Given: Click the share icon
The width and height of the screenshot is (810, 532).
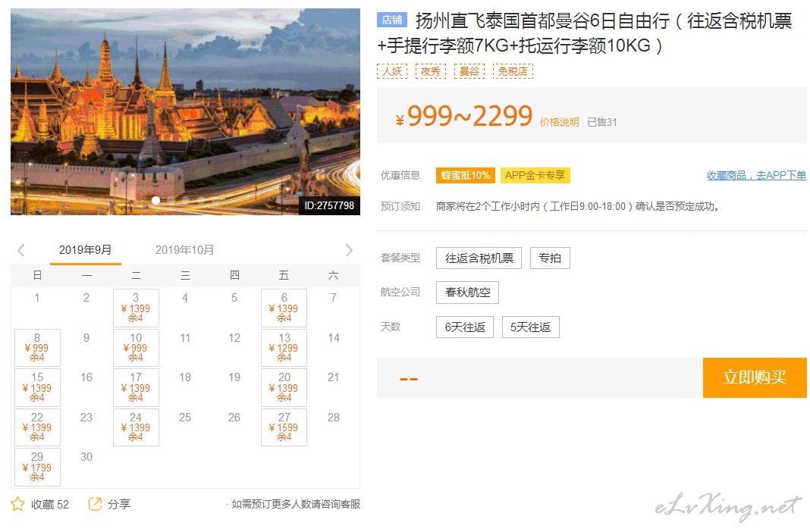Looking at the screenshot, I should point(95,504).
